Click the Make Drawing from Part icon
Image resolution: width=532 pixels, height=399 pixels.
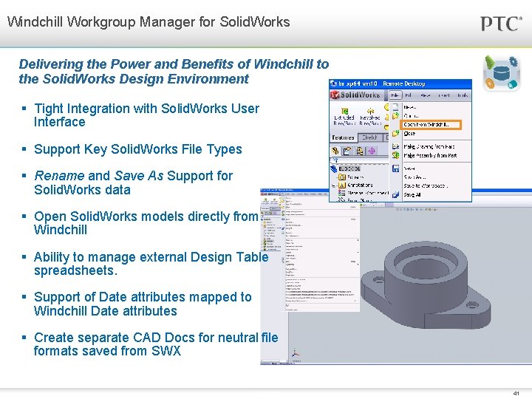(395, 146)
